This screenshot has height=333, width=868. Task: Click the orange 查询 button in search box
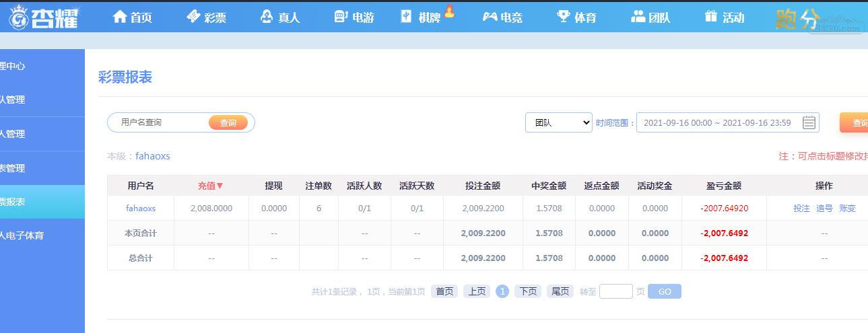point(228,122)
